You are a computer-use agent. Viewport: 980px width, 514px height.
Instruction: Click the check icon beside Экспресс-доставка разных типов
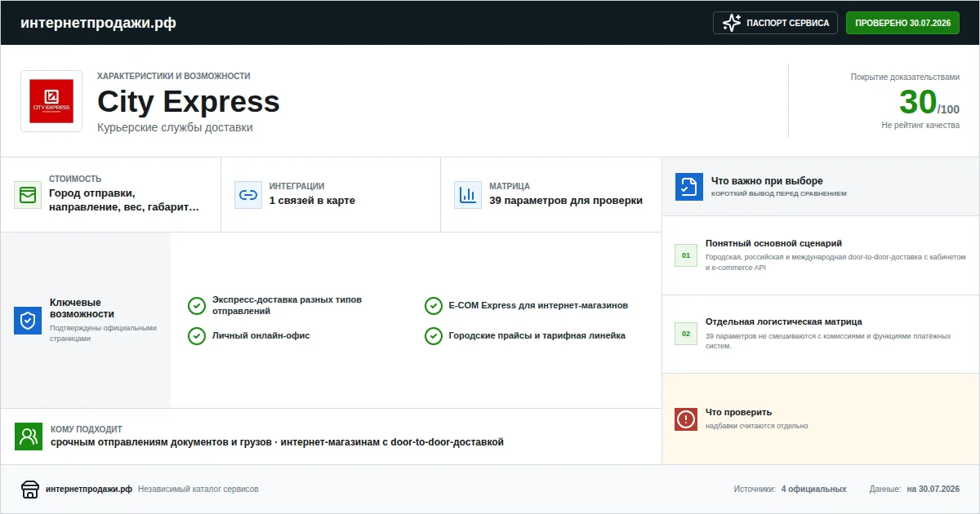point(197,306)
